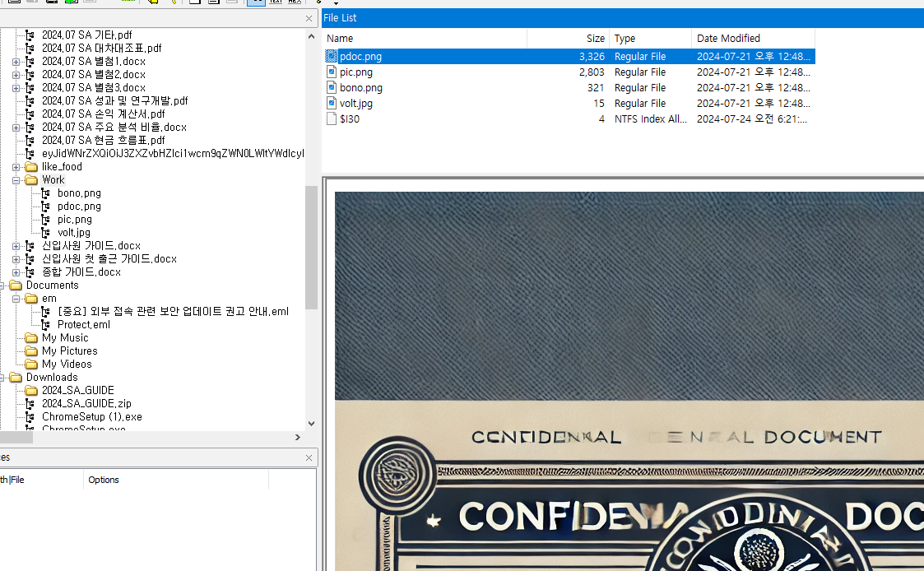
Task: Close the evidence tree panel
Action: 309,19
